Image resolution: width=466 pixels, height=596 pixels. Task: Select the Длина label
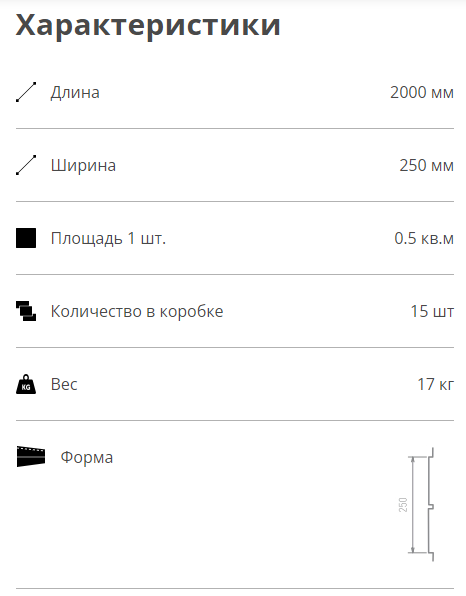pyautogui.click(x=75, y=92)
